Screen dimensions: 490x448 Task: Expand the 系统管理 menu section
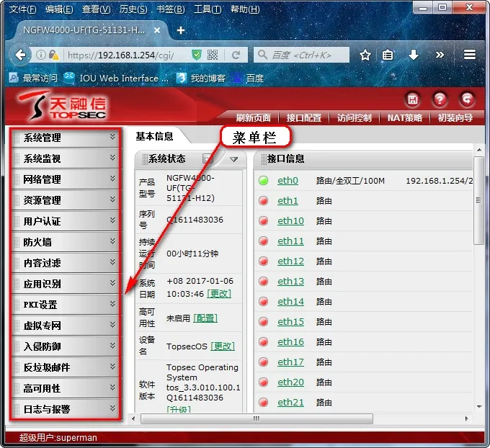pos(66,138)
